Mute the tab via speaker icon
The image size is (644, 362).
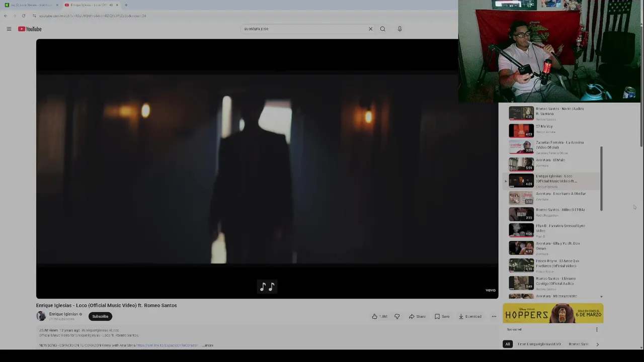point(111,5)
